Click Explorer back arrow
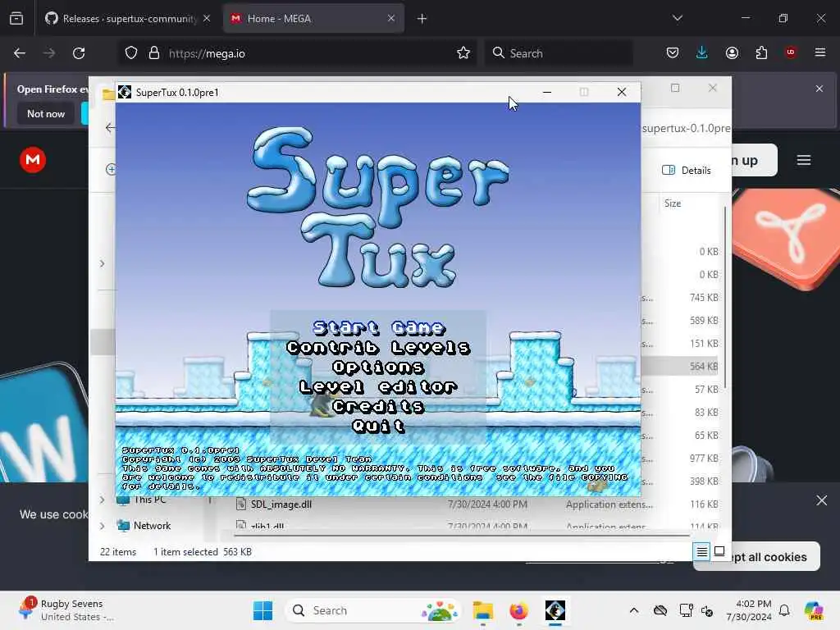The width and height of the screenshot is (840, 630). 110,127
